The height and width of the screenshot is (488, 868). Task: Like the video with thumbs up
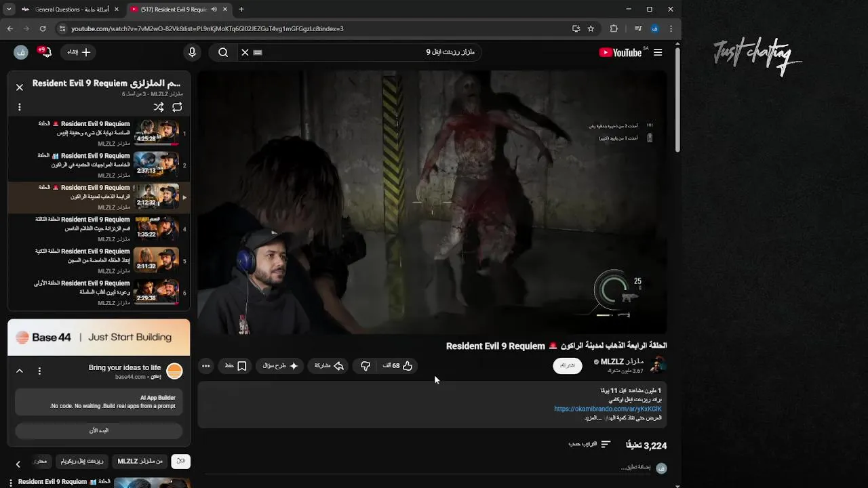pos(398,366)
